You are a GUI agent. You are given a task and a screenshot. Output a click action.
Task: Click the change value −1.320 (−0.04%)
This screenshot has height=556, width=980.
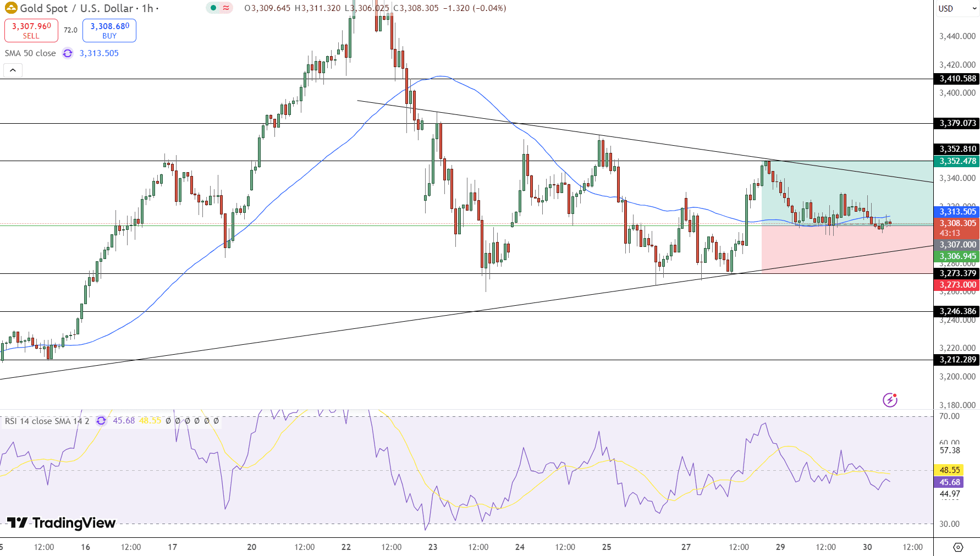pos(475,8)
